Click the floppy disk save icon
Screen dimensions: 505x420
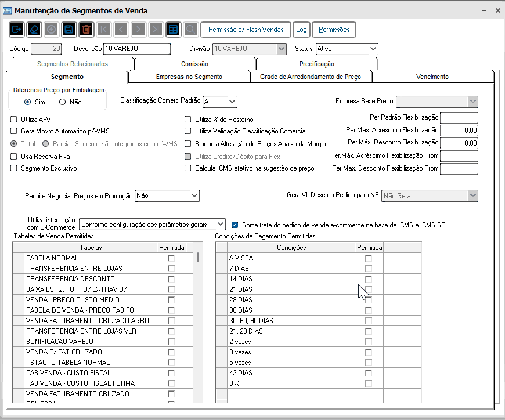pos(68,30)
